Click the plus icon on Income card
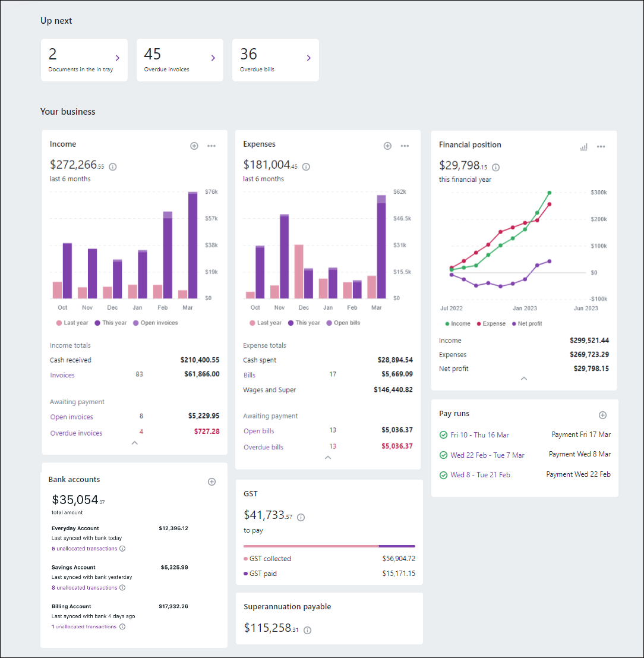The image size is (644, 658). pyautogui.click(x=194, y=146)
